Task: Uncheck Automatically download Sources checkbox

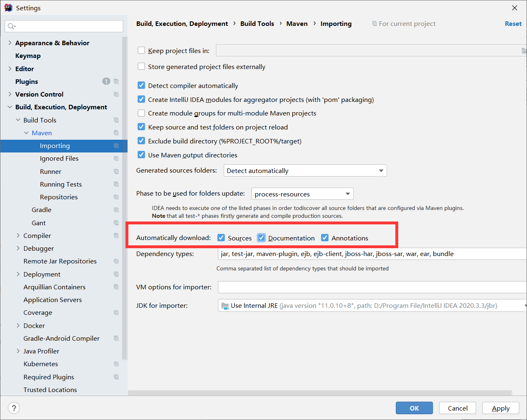Action: pyautogui.click(x=221, y=238)
